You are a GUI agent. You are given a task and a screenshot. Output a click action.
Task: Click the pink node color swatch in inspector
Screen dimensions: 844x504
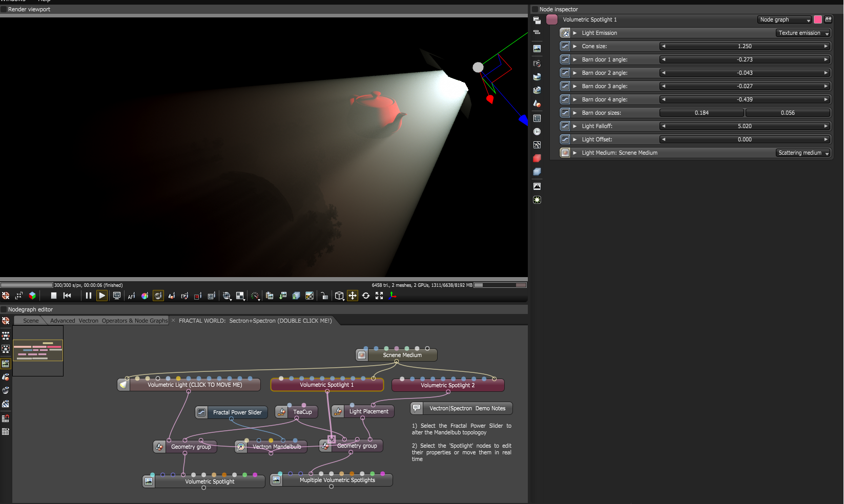click(818, 19)
